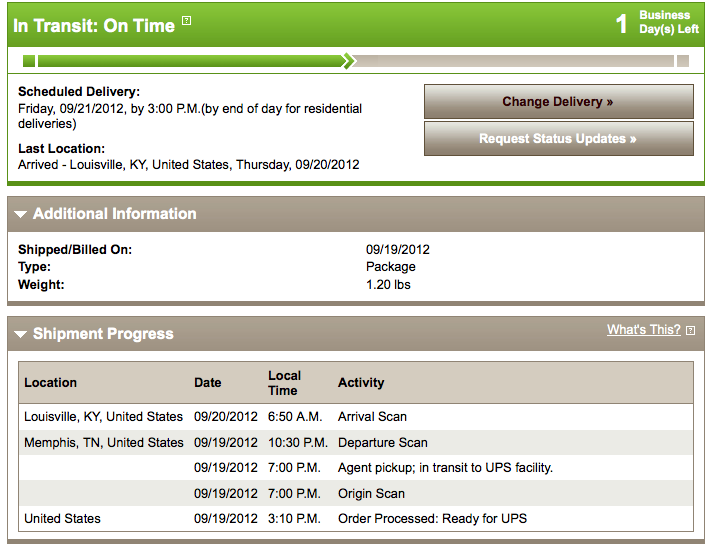Open the What's This? link
The height and width of the screenshot is (558, 713).
tap(643, 330)
